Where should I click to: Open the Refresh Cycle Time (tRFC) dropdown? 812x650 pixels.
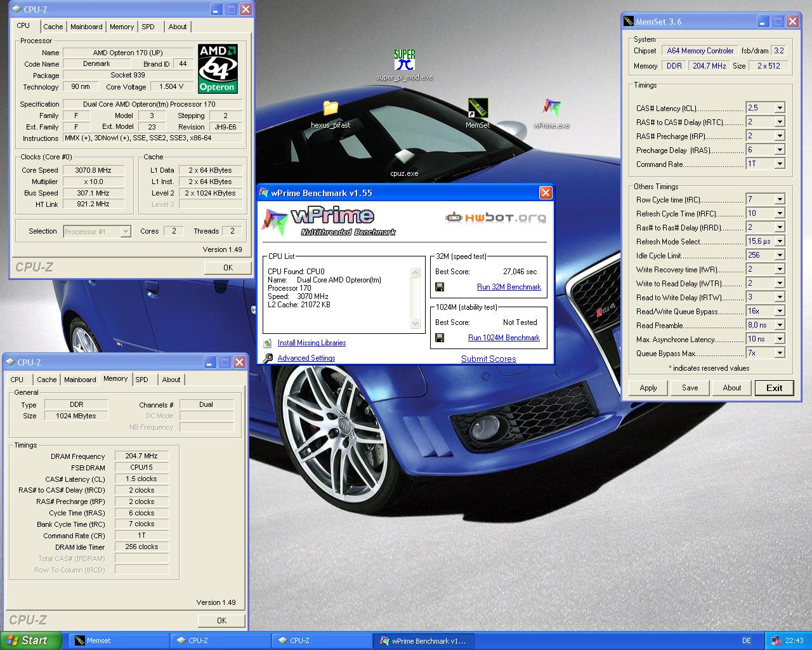pyautogui.click(x=780, y=213)
